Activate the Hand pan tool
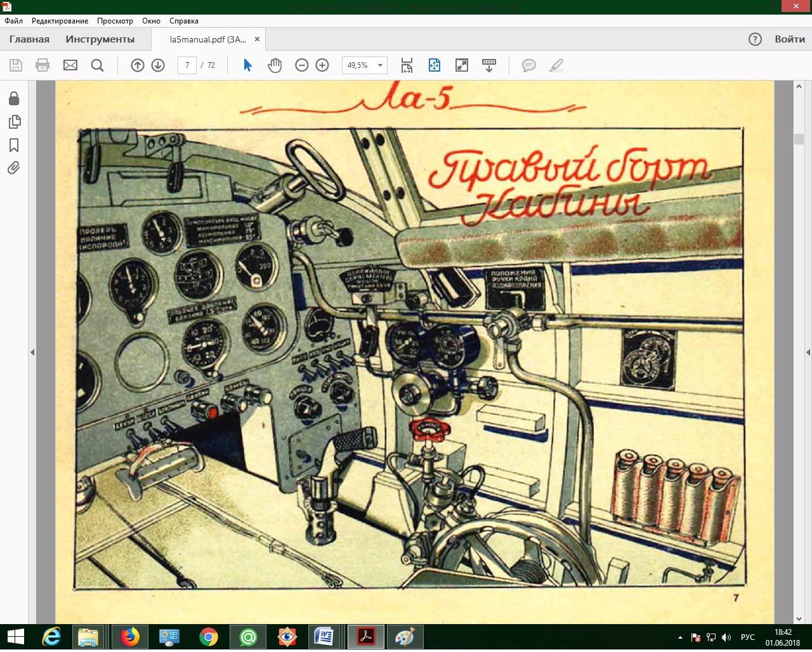The height and width of the screenshot is (652, 812). [274, 65]
